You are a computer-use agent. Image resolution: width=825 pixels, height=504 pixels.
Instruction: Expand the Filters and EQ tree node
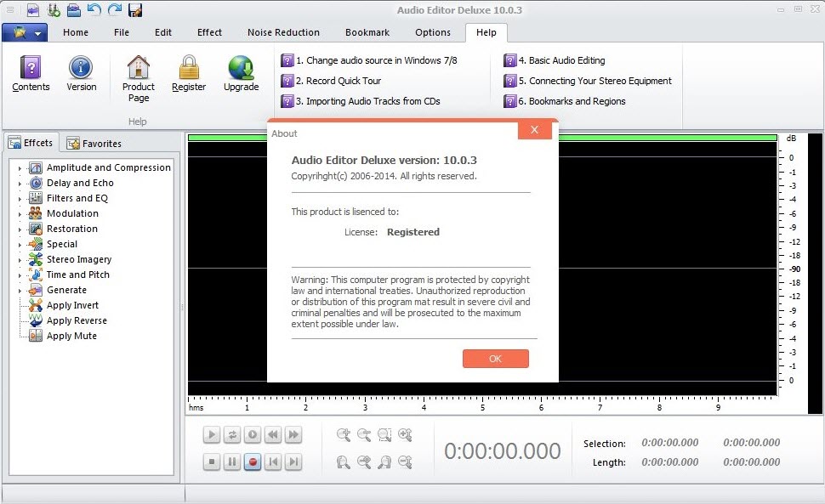point(20,199)
